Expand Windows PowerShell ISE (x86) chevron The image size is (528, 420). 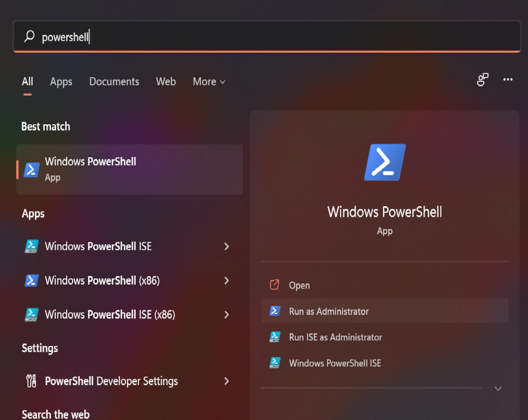(x=226, y=315)
